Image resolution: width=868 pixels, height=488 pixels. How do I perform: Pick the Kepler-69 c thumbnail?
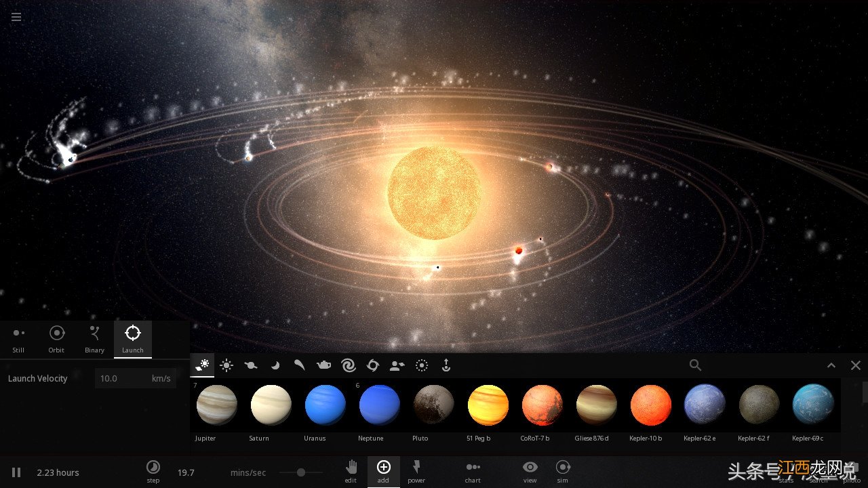813,405
